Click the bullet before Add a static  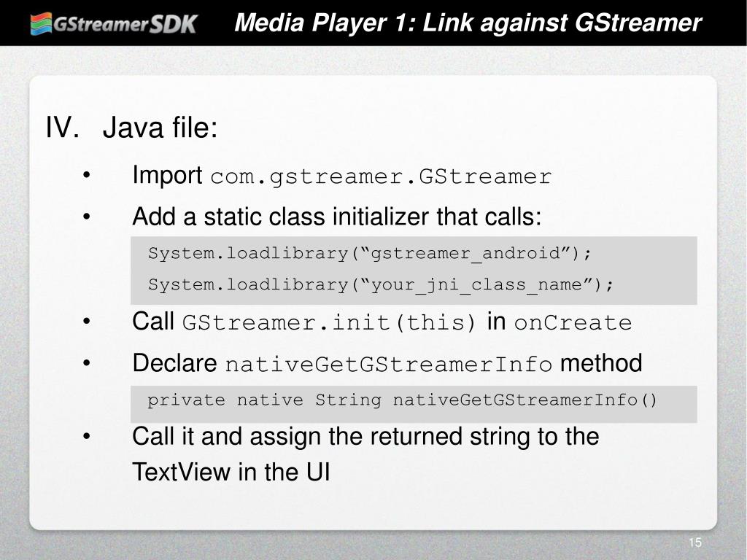[x=86, y=217]
